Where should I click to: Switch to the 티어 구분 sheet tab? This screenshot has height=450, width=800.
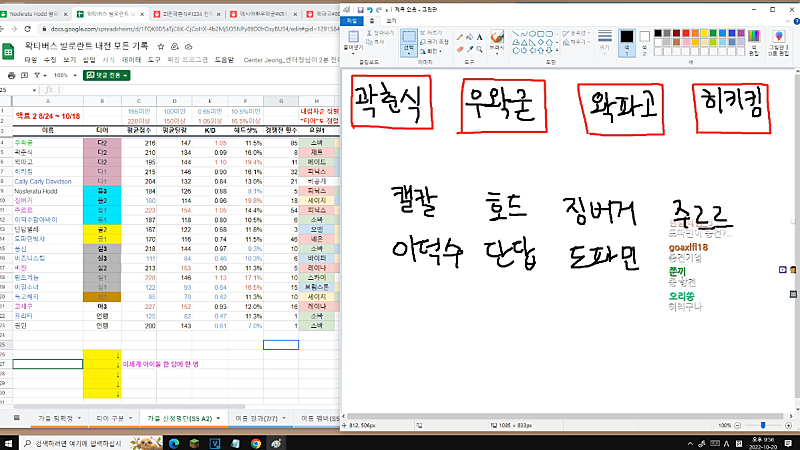[x=108, y=418]
